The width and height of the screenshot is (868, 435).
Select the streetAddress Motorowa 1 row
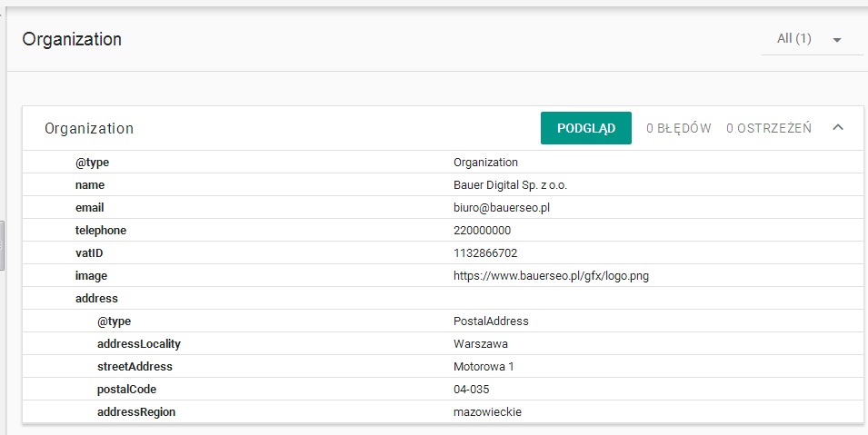(443, 366)
